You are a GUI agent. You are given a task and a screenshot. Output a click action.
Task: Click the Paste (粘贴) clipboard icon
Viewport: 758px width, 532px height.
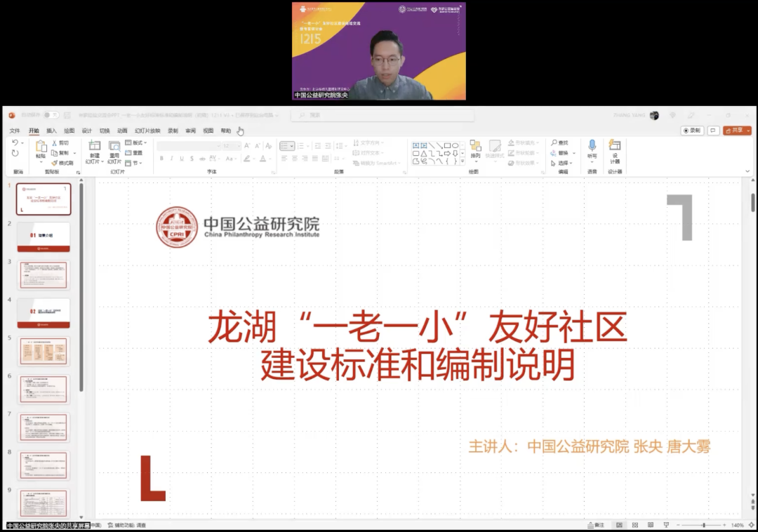(41, 147)
